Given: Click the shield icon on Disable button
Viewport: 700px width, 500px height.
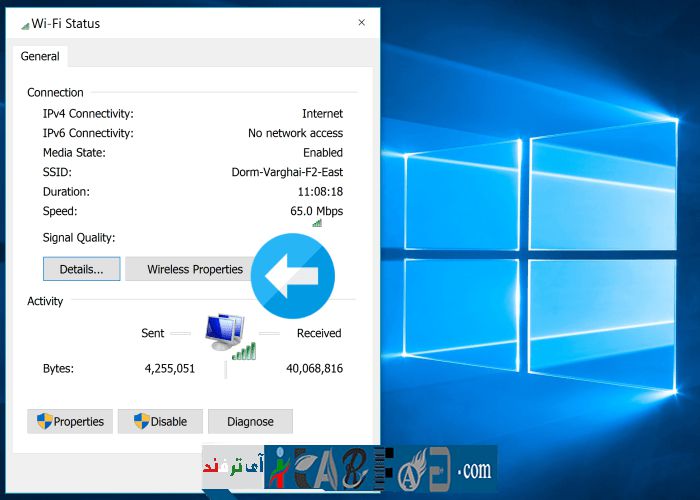Looking at the screenshot, I should 142,421.
